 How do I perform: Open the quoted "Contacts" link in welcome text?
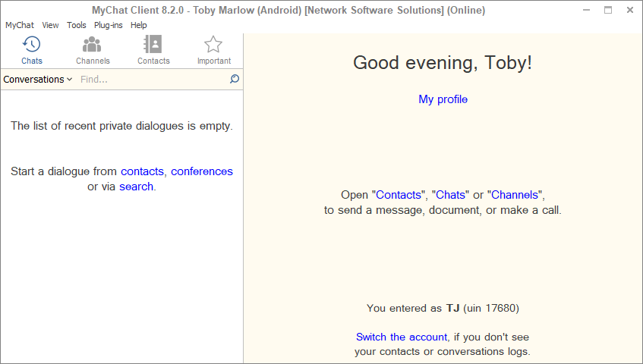click(x=399, y=194)
